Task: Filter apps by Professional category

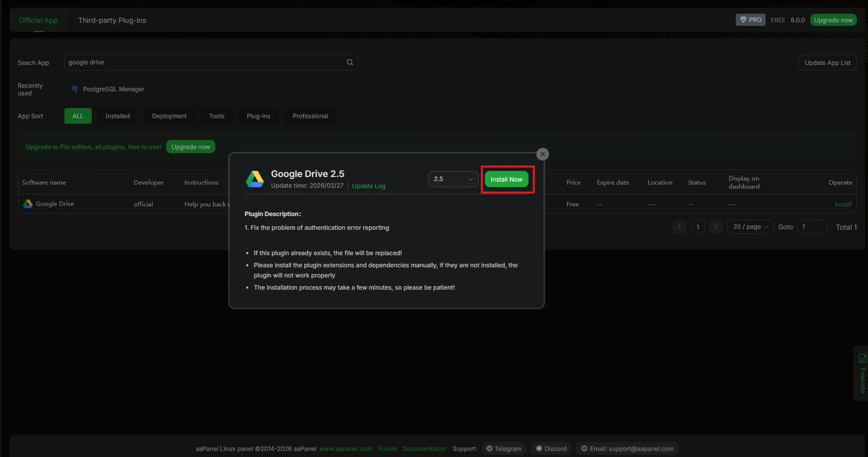Action: [x=310, y=116]
